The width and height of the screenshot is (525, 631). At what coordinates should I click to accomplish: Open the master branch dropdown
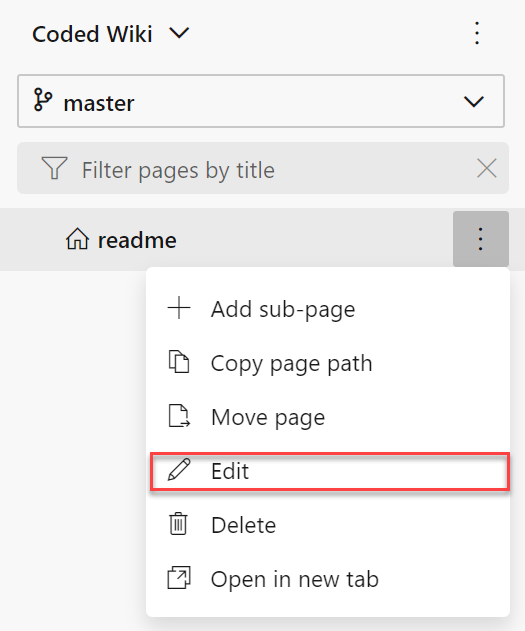click(x=261, y=101)
